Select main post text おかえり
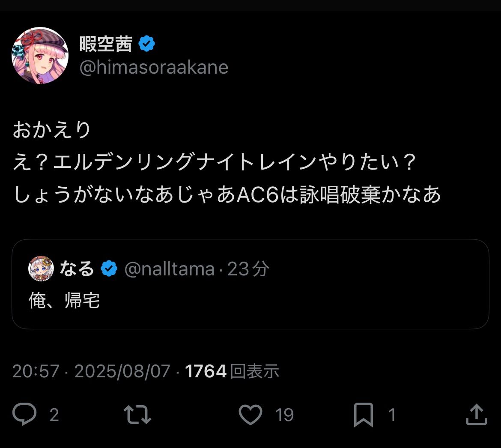This screenshot has height=448, width=501. tap(52, 130)
